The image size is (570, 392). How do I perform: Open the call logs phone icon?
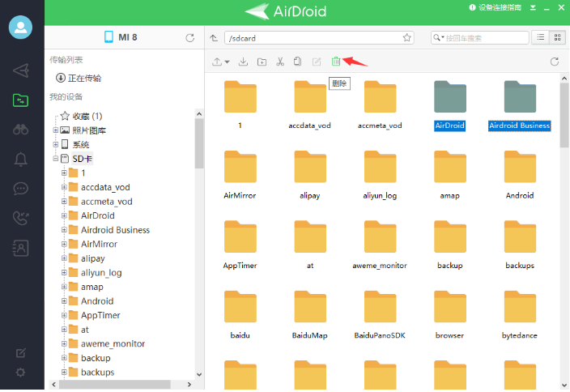tap(21, 218)
